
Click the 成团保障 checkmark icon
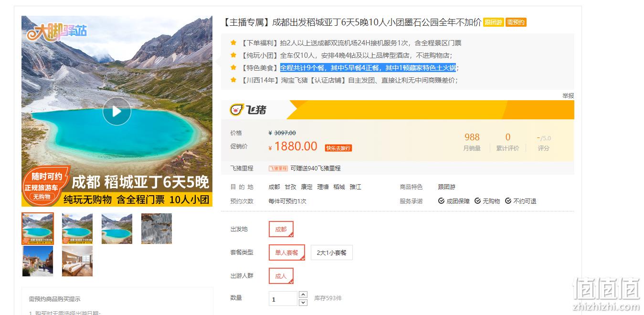pos(441,201)
